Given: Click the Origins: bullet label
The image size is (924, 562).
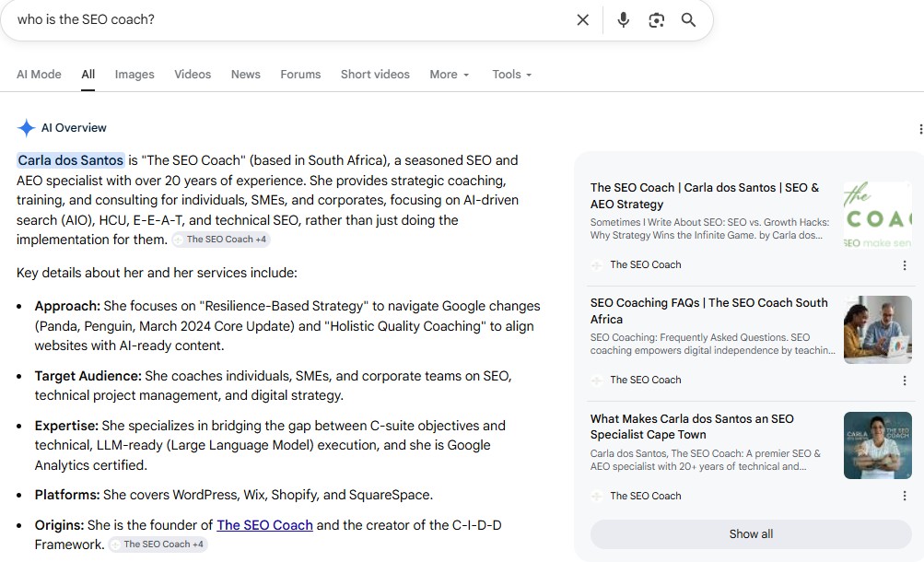Looking at the screenshot, I should pos(59,525).
